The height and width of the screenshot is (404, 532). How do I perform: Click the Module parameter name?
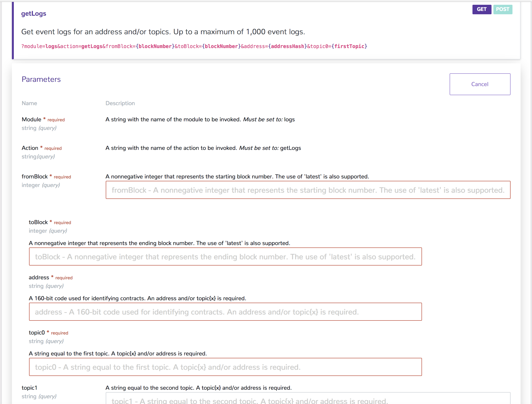(31, 119)
